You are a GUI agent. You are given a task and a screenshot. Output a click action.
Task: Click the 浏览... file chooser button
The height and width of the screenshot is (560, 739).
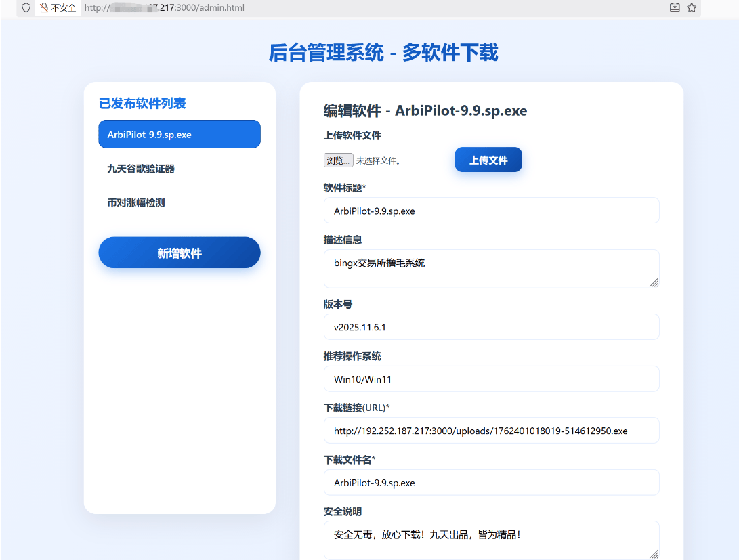pos(338,160)
